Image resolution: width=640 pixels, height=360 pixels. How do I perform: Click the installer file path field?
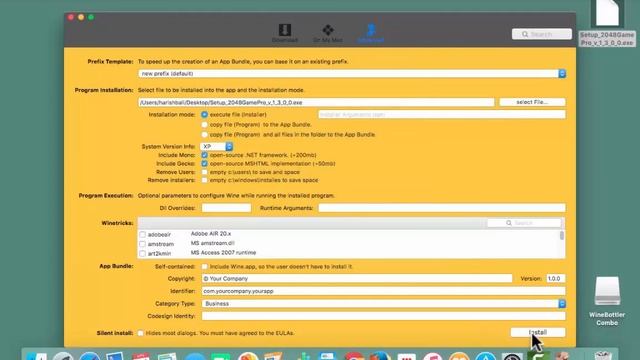coord(316,102)
